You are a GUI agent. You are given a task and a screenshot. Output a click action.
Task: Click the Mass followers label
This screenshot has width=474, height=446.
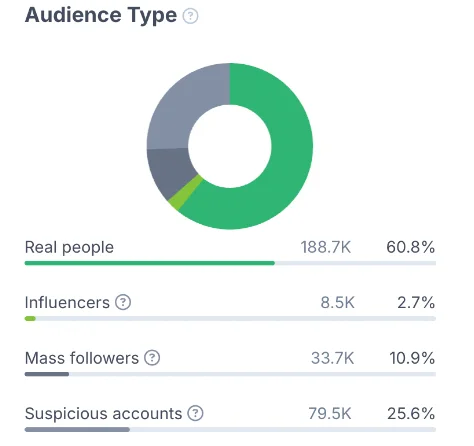coord(82,358)
